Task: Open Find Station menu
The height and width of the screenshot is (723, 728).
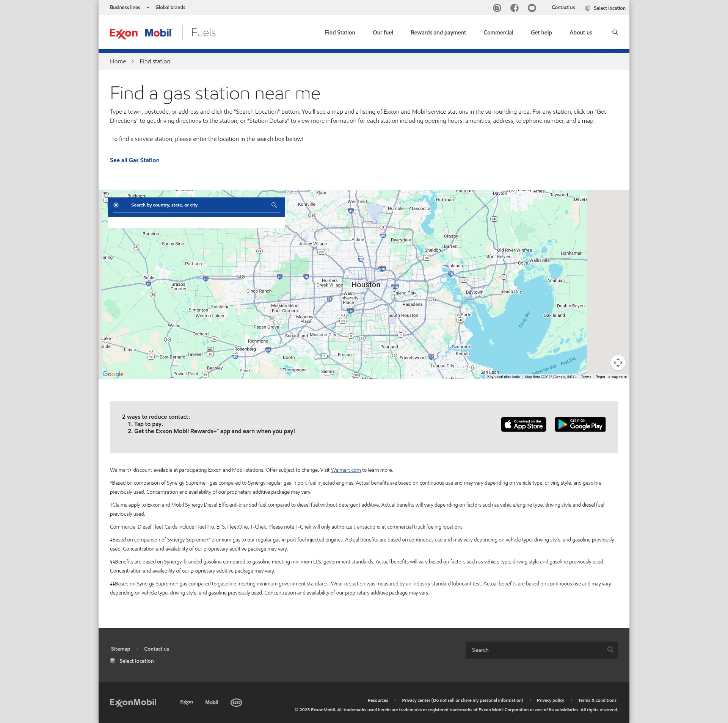Action: [x=340, y=33]
